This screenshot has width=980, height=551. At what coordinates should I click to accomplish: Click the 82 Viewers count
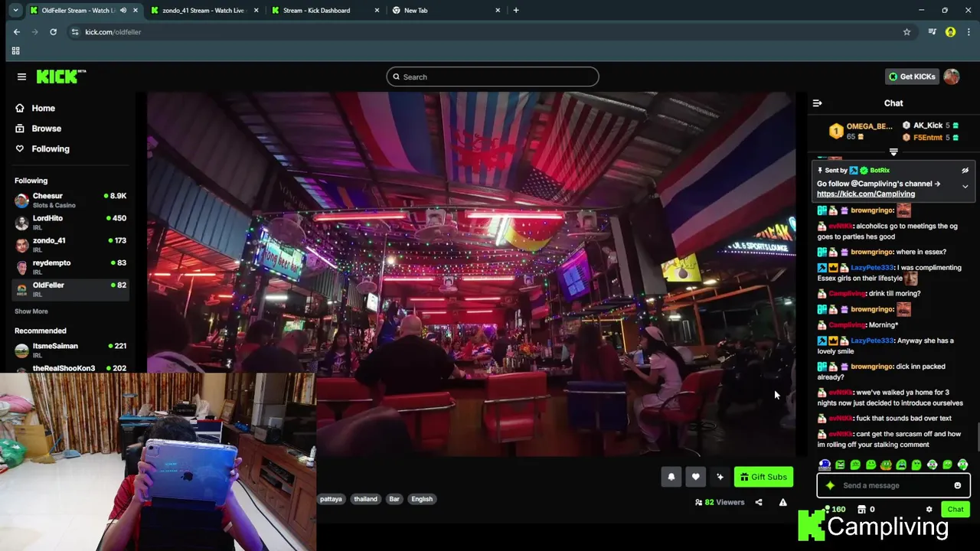click(x=720, y=502)
